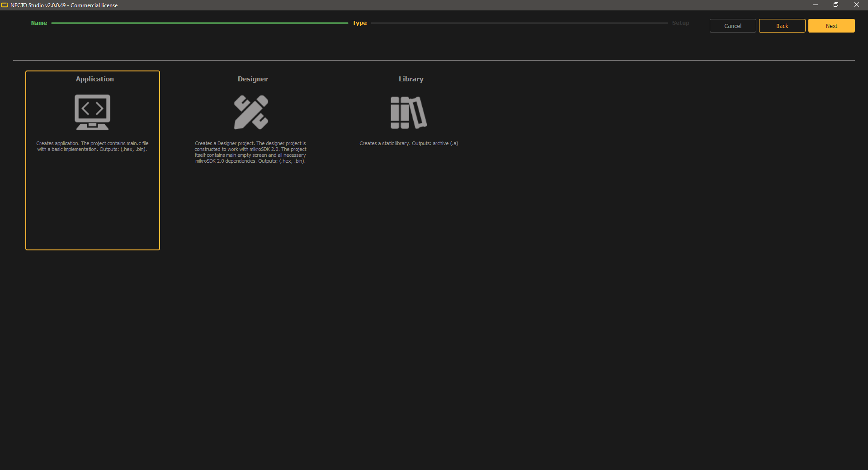Pick the Library books icon
The image size is (868, 470).
(x=409, y=113)
